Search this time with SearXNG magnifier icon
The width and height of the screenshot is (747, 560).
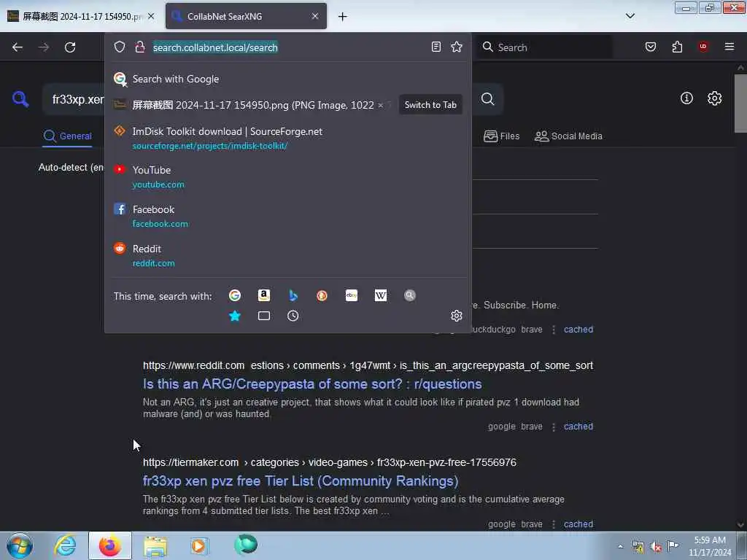click(x=410, y=295)
